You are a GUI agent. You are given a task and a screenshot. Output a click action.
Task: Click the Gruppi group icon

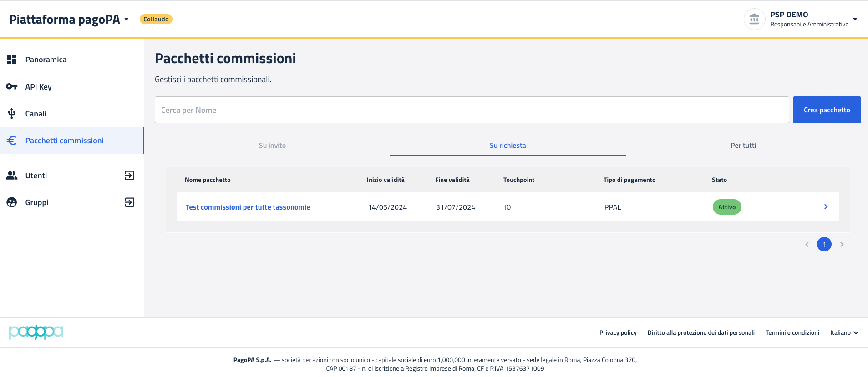[12, 202]
